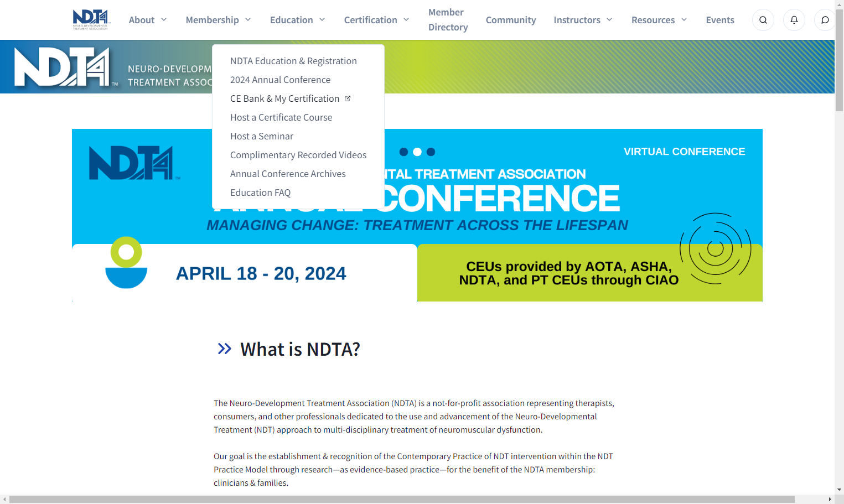The width and height of the screenshot is (844, 504).
Task: Click scroll left arrow on horizontal scrollbar
Action: tap(4, 500)
